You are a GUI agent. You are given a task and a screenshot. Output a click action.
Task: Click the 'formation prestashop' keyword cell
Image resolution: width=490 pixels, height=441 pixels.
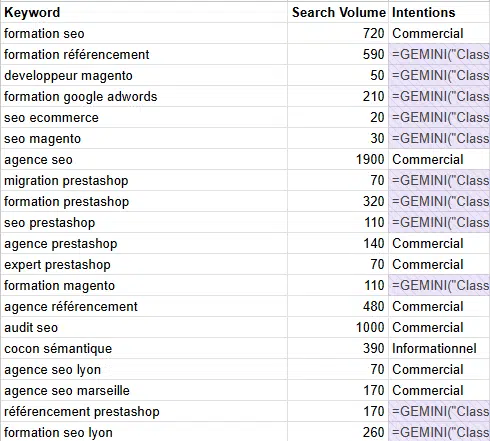pyautogui.click(x=144, y=201)
